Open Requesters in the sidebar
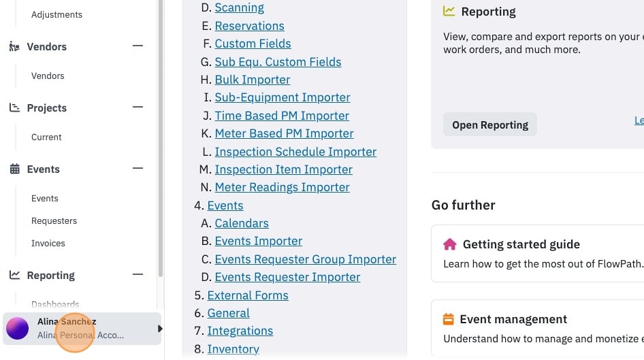The width and height of the screenshot is (644, 360). tap(54, 221)
